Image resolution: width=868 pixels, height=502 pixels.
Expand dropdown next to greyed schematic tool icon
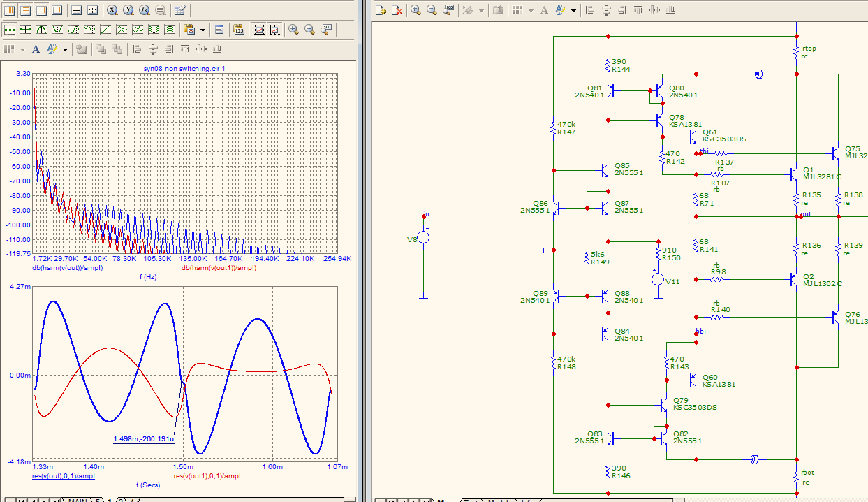(481, 10)
